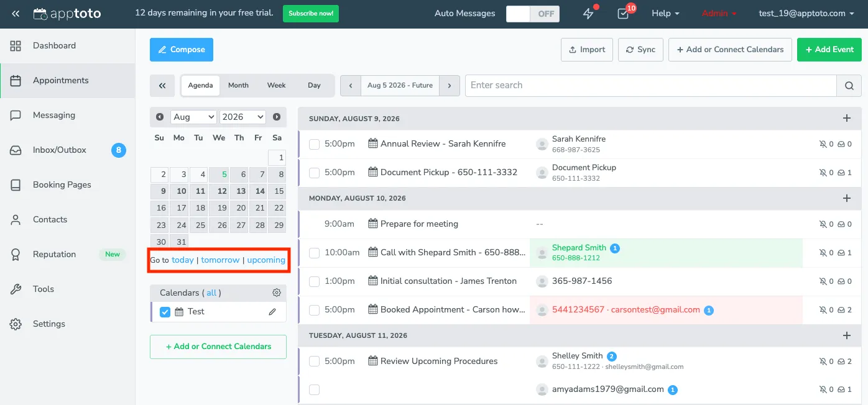Open the tasks checklist icon with badge 10
The height and width of the screenshot is (405, 868).
[x=624, y=14]
